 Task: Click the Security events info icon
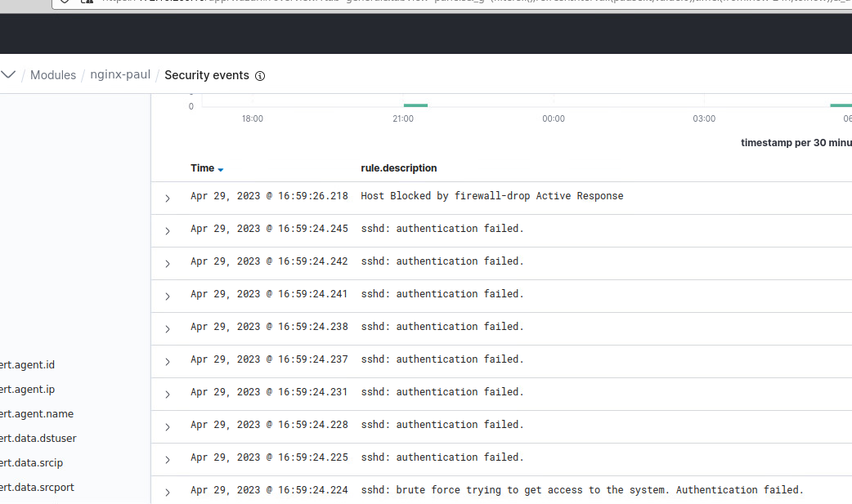(x=260, y=76)
